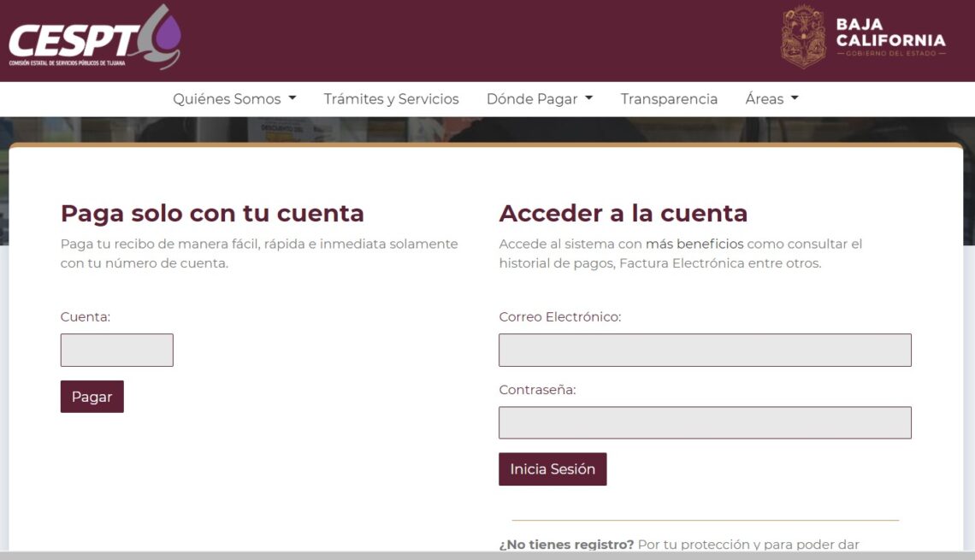The image size is (975, 560).
Task: Expand the Áreas dropdown
Action: [x=771, y=99]
